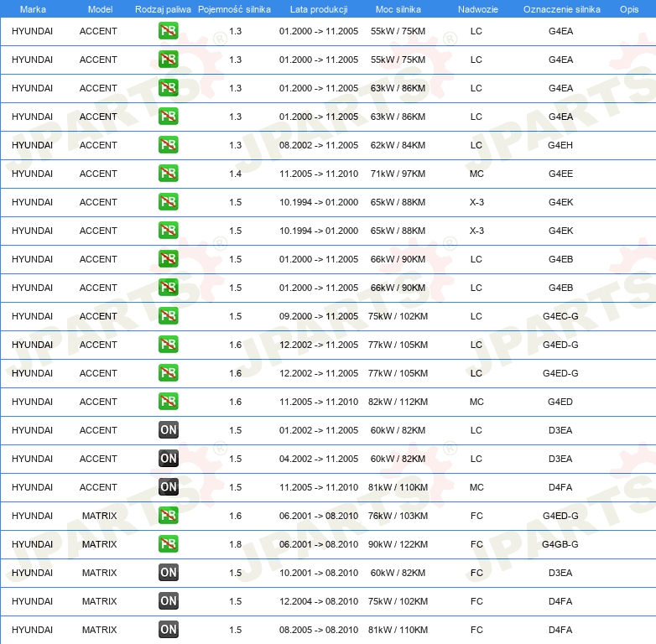Select the date range 08.2005 -> 08.2010

click(x=319, y=630)
